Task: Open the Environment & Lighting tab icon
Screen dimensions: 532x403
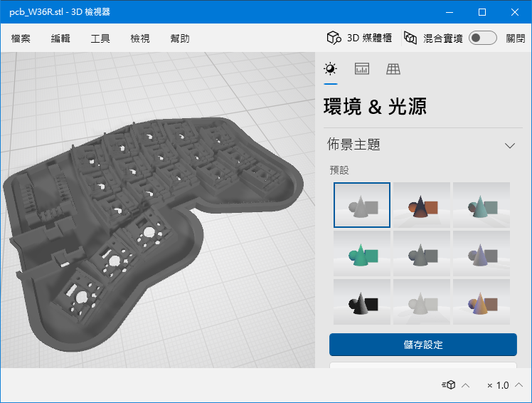Action: coord(331,69)
